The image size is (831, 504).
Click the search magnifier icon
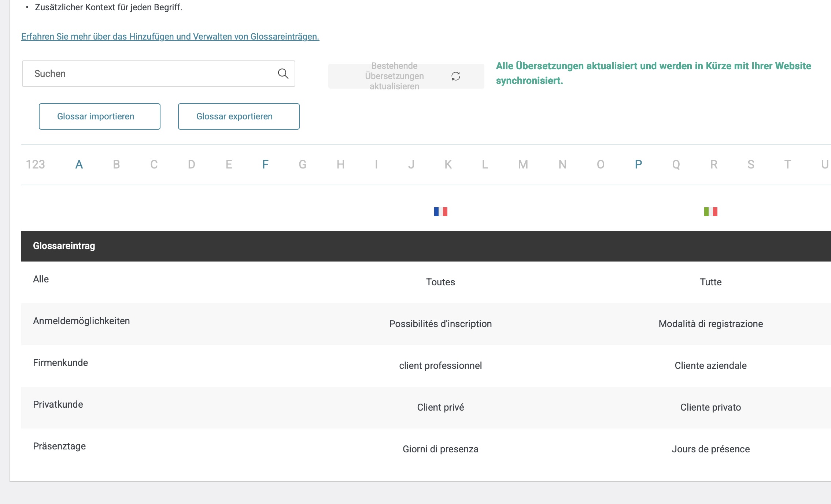(x=283, y=74)
